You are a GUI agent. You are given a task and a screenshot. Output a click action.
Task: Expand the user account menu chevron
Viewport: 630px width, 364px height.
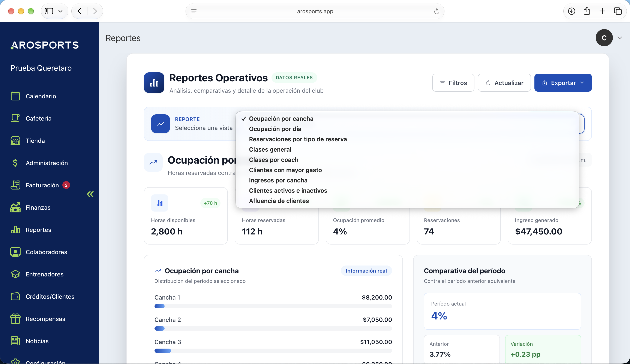coord(619,38)
